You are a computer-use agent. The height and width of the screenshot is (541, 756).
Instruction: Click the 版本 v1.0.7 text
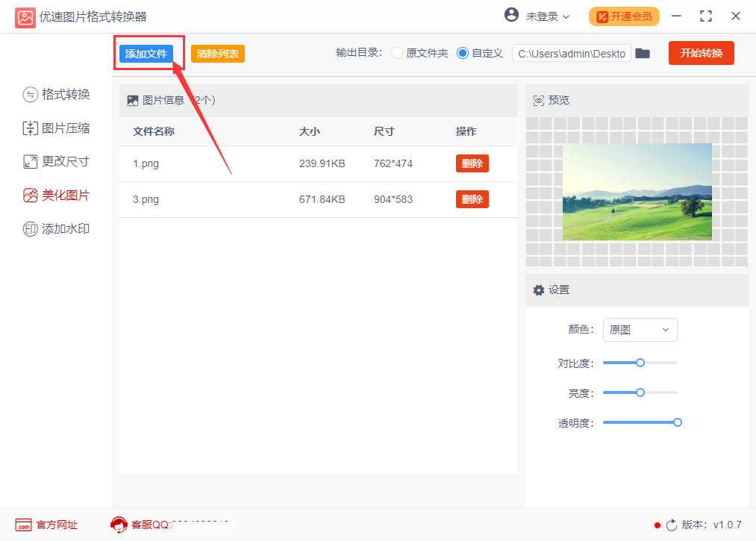pos(712,525)
